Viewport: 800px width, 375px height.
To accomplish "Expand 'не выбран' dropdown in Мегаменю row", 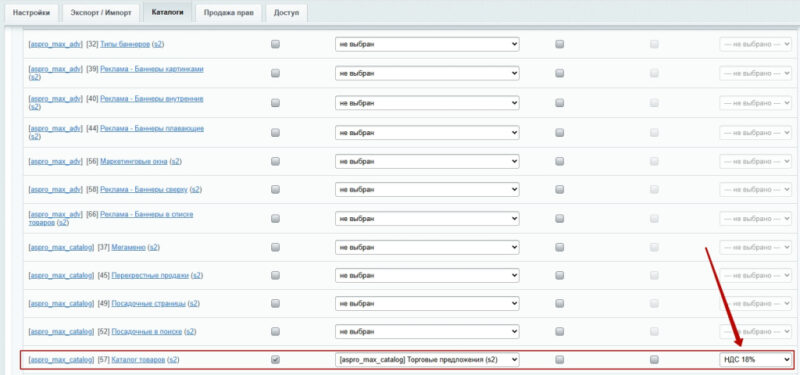I will (x=427, y=247).
